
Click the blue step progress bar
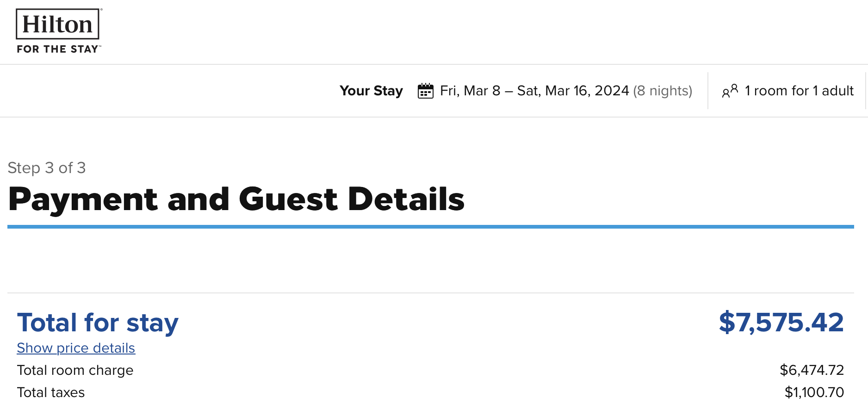tap(431, 227)
